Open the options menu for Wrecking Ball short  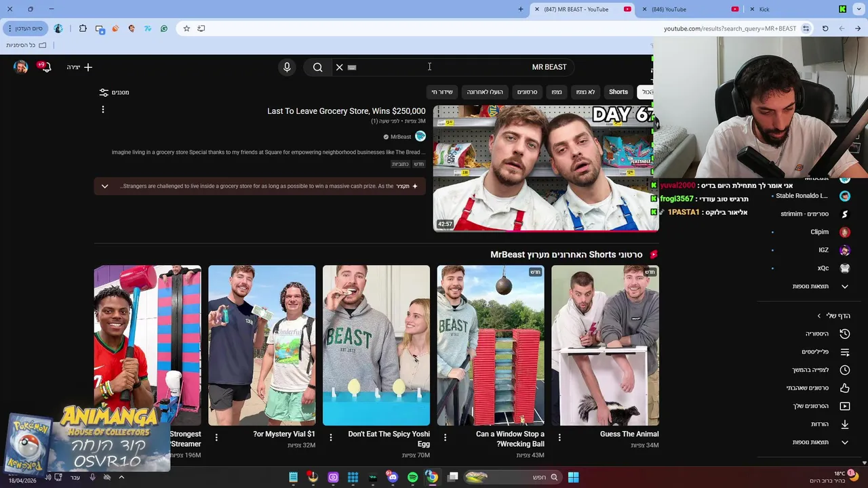pos(445,438)
